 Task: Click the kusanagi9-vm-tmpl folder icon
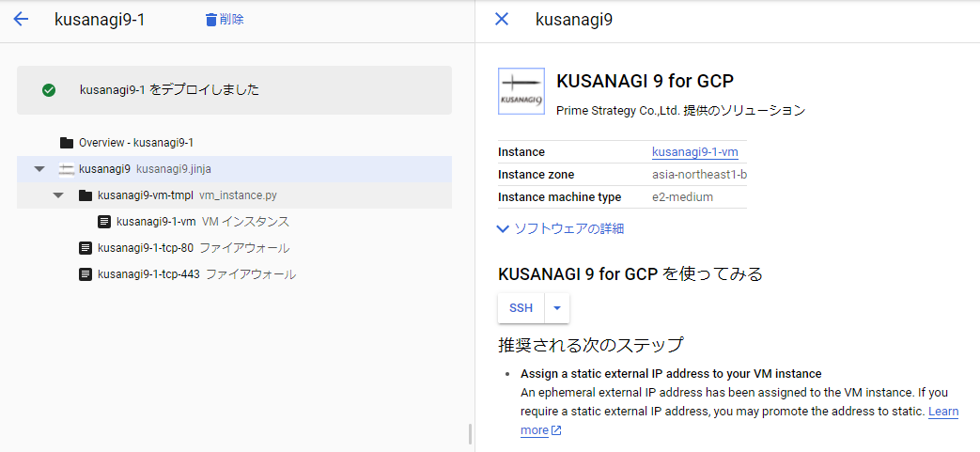[86, 195]
